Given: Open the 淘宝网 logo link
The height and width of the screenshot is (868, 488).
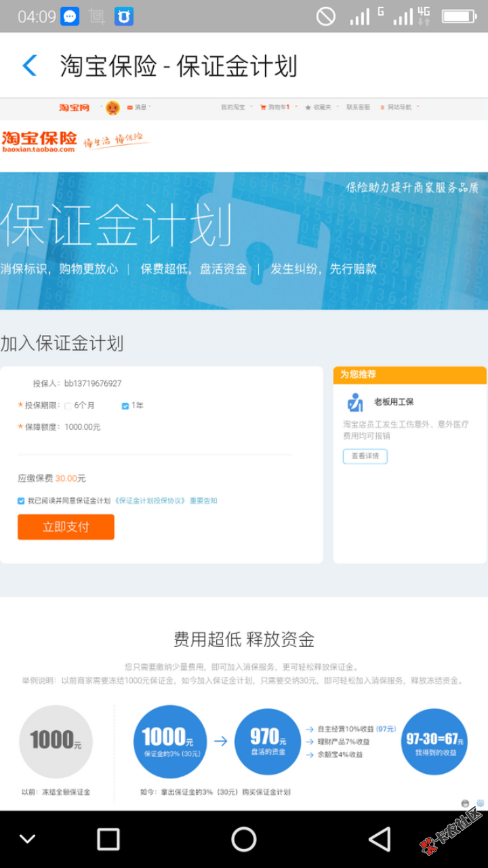Looking at the screenshot, I should coord(74,107).
